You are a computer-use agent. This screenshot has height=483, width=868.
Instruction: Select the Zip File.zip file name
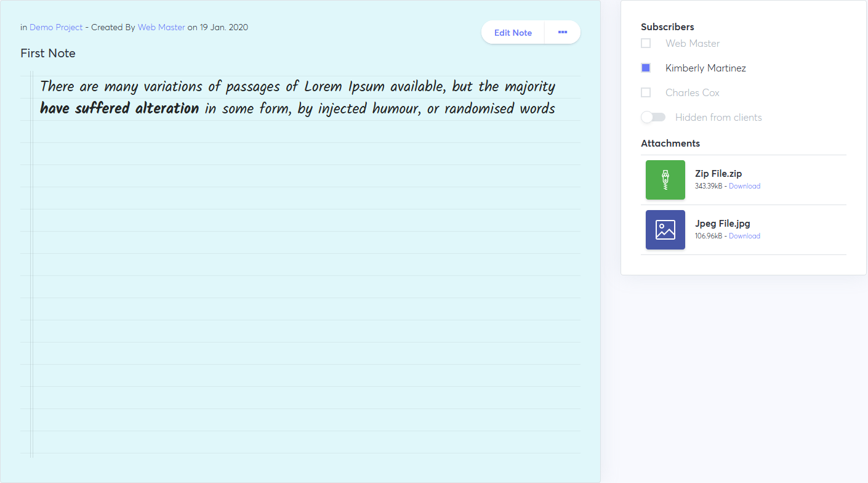click(718, 174)
